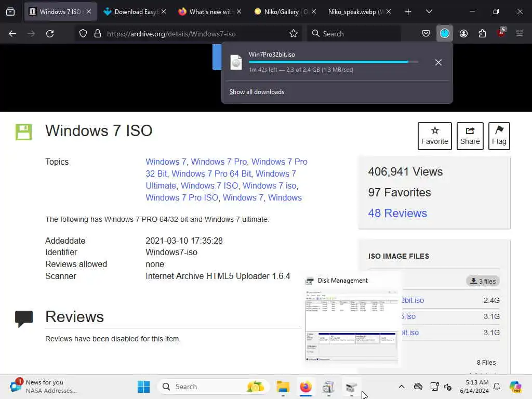Click Disk Management preview thumbnail
Viewport: 532px width, 399px height.
(352, 325)
